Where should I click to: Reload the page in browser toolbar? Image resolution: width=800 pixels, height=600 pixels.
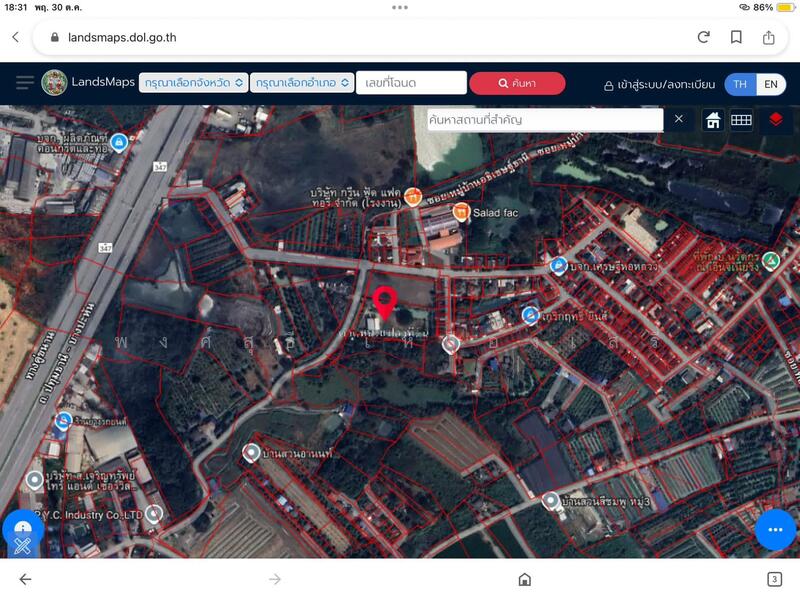pyautogui.click(x=704, y=37)
